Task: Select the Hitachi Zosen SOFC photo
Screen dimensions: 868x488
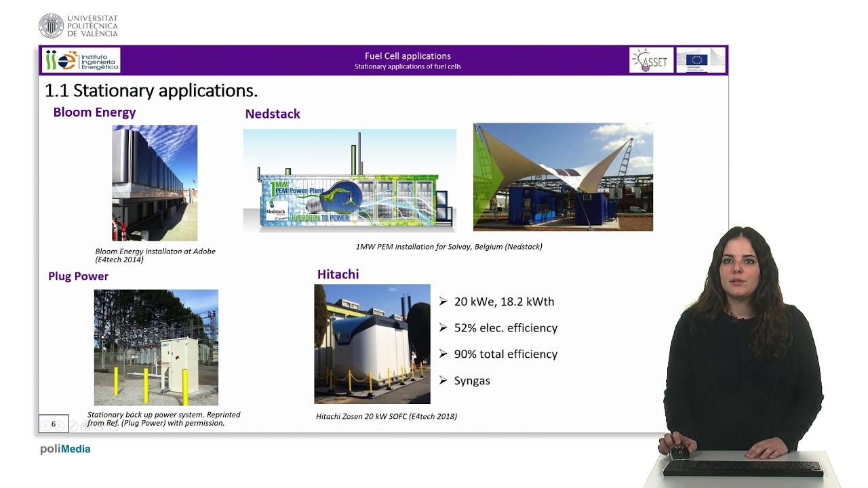Action: point(372,344)
